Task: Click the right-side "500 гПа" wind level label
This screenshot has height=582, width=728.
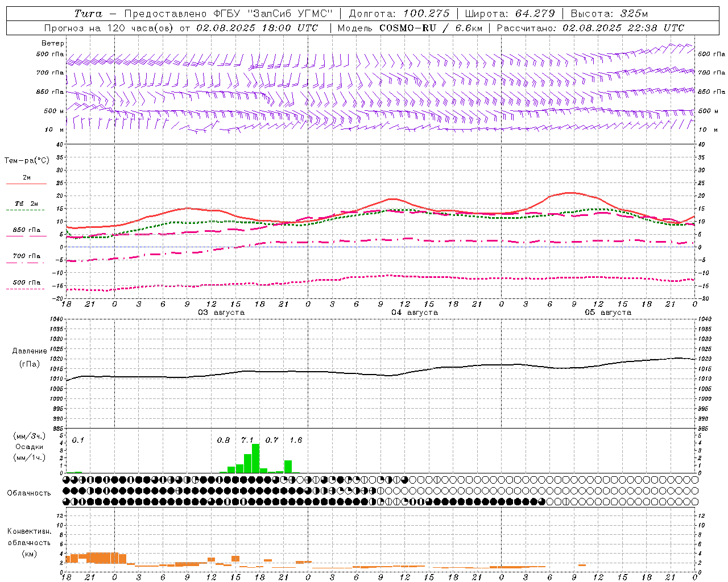Action: pos(712,54)
